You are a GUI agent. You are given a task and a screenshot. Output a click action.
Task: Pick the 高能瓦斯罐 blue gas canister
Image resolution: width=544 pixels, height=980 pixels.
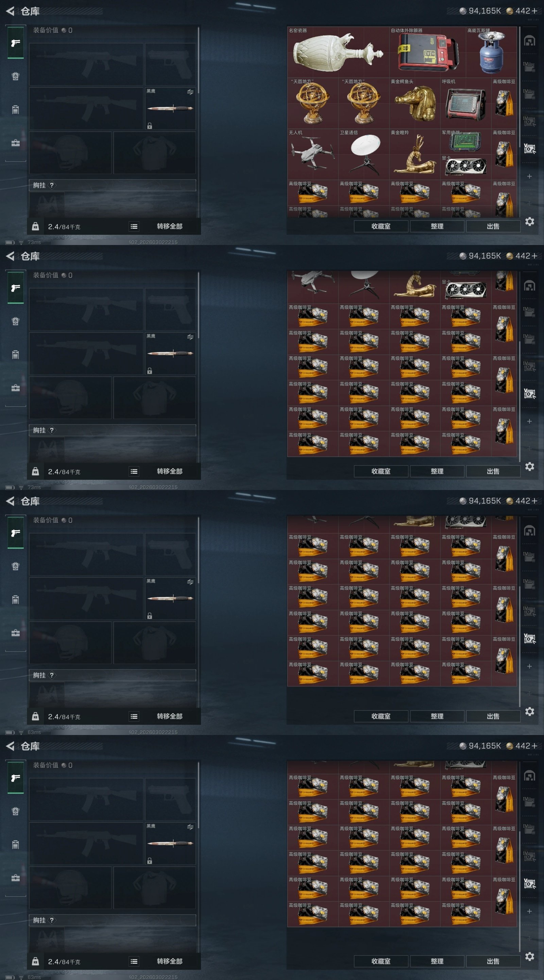(x=492, y=52)
